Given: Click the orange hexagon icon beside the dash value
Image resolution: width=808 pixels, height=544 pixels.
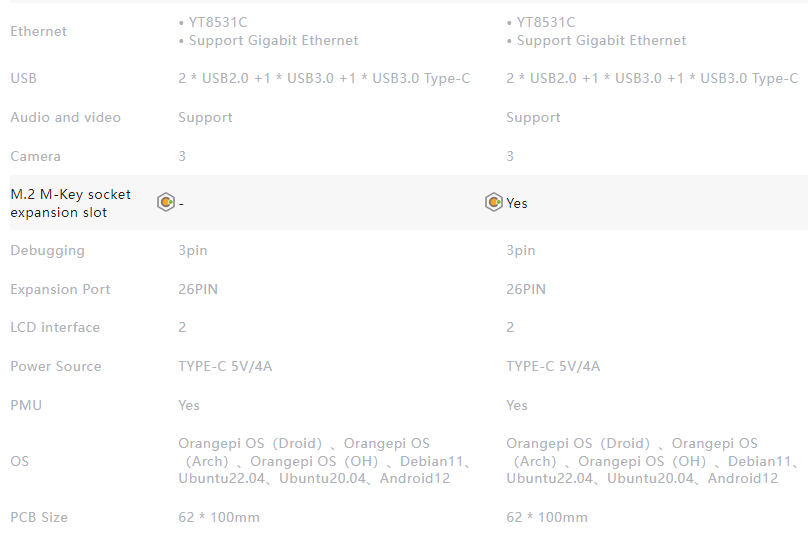Looking at the screenshot, I should [x=166, y=202].
